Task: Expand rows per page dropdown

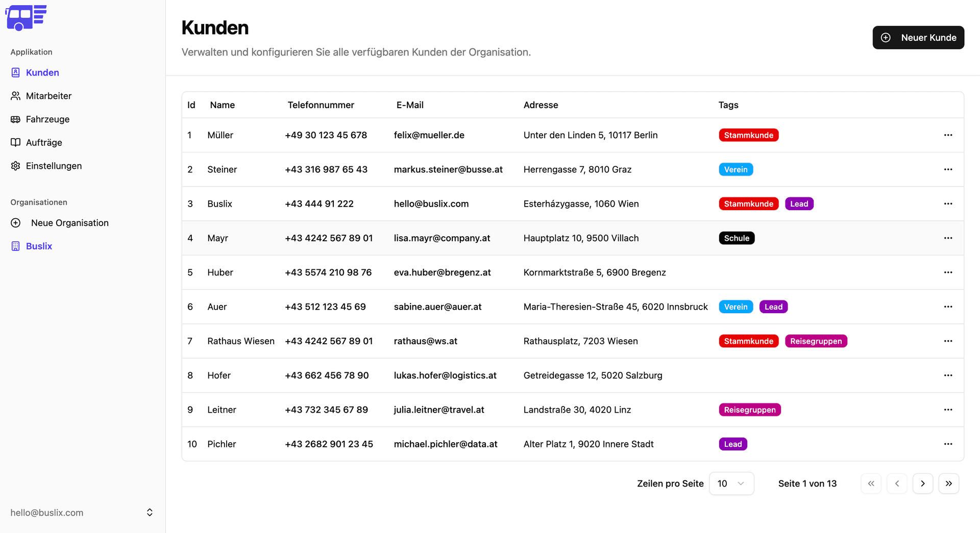Action: (731, 484)
